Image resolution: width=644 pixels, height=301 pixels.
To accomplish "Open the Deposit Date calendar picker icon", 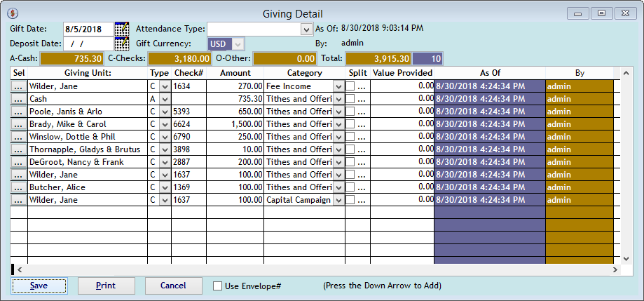I will [x=121, y=44].
